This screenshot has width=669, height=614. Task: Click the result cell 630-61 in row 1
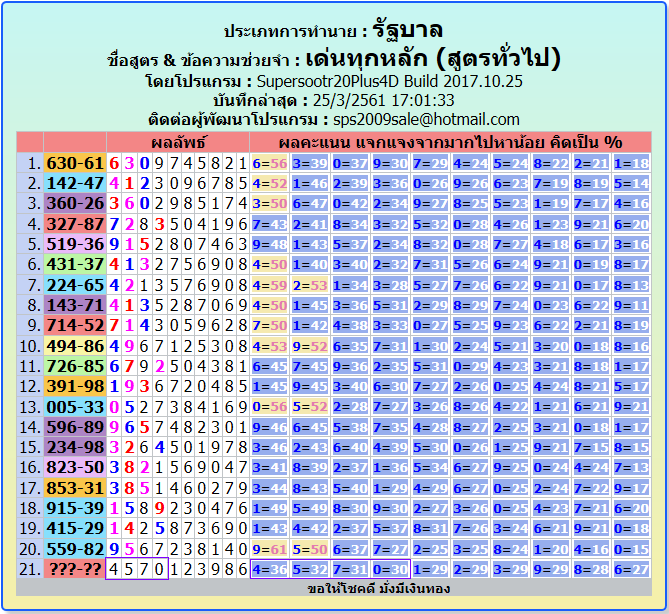coord(75,163)
